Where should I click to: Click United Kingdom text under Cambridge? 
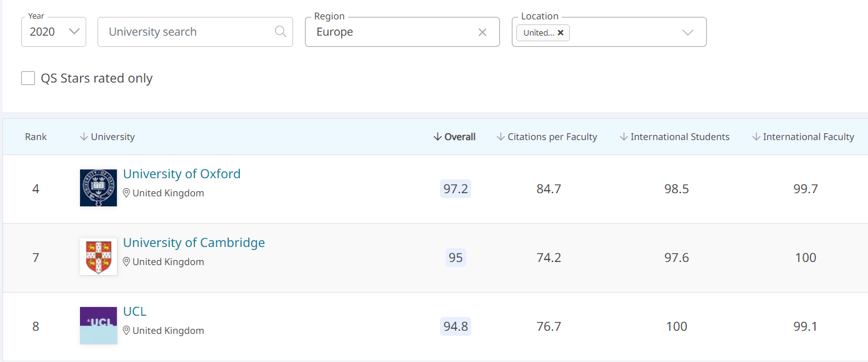click(x=168, y=262)
